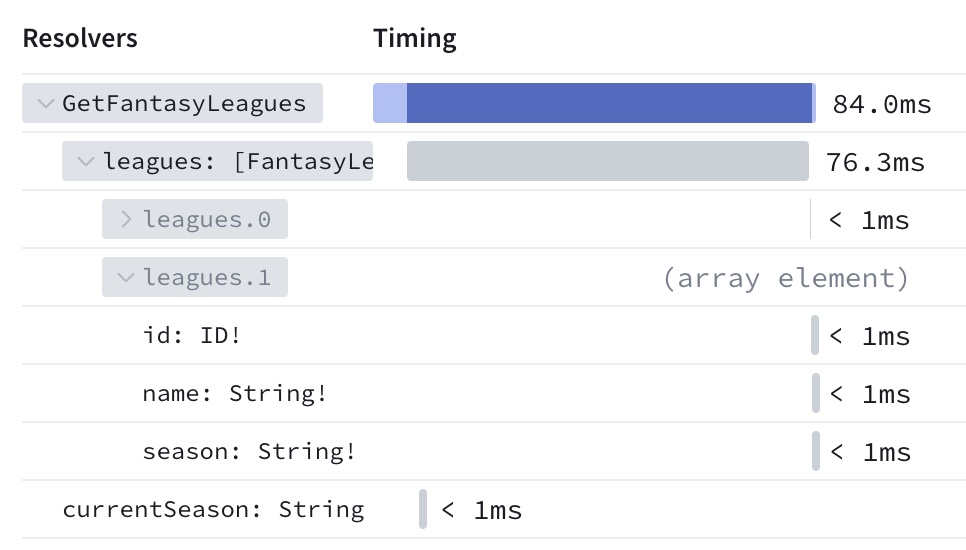
Task: Click the Timing column header
Action: 415,39
